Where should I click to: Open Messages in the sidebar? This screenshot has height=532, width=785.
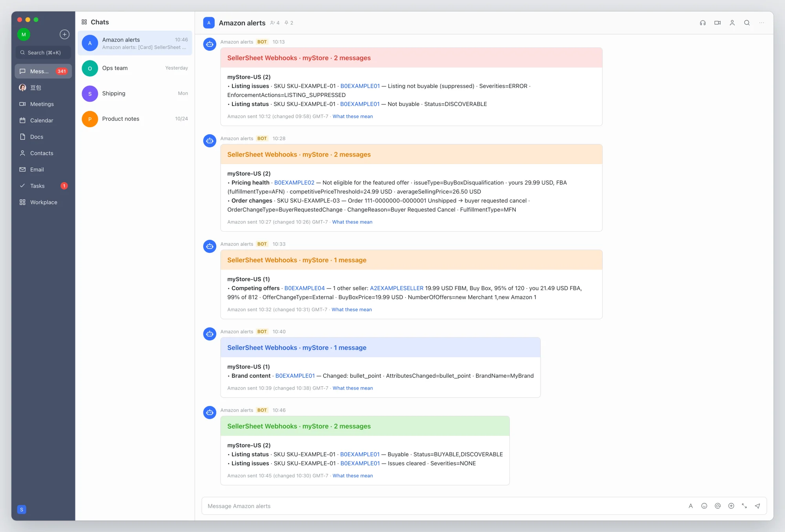43,71
